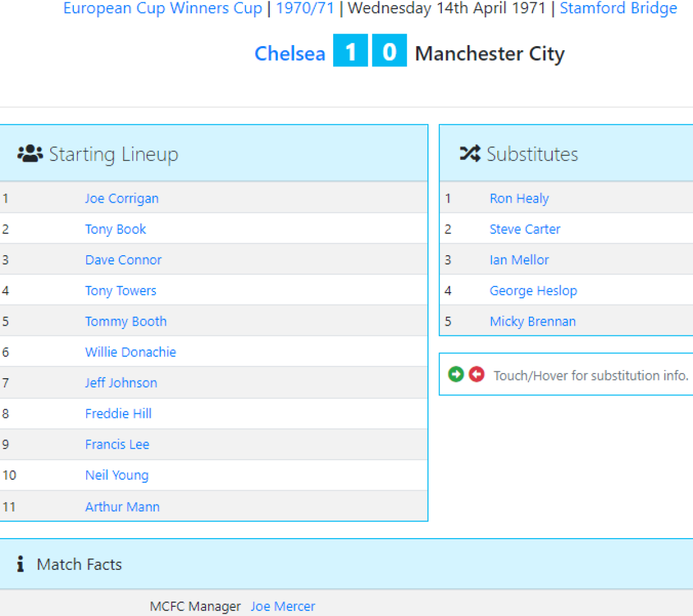This screenshot has width=693, height=616.
Task: Open substitute Ian Mellor's page
Action: pyautogui.click(x=519, y=260)
